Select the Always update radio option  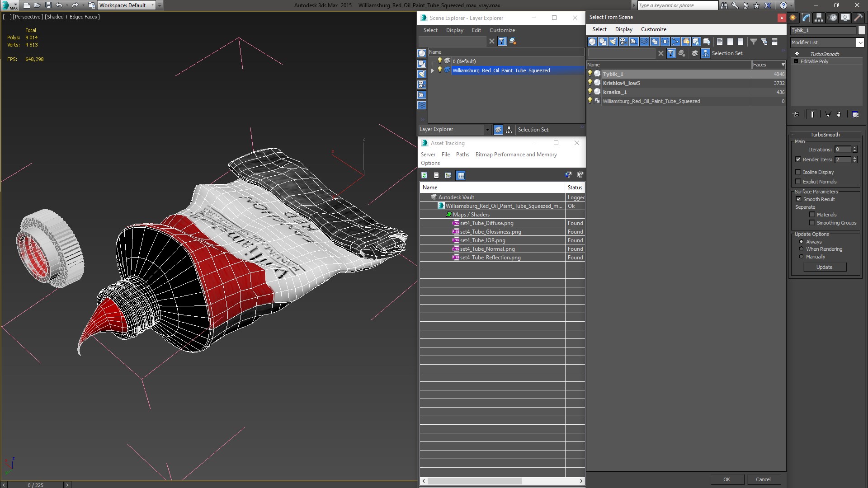click(801, 242)
